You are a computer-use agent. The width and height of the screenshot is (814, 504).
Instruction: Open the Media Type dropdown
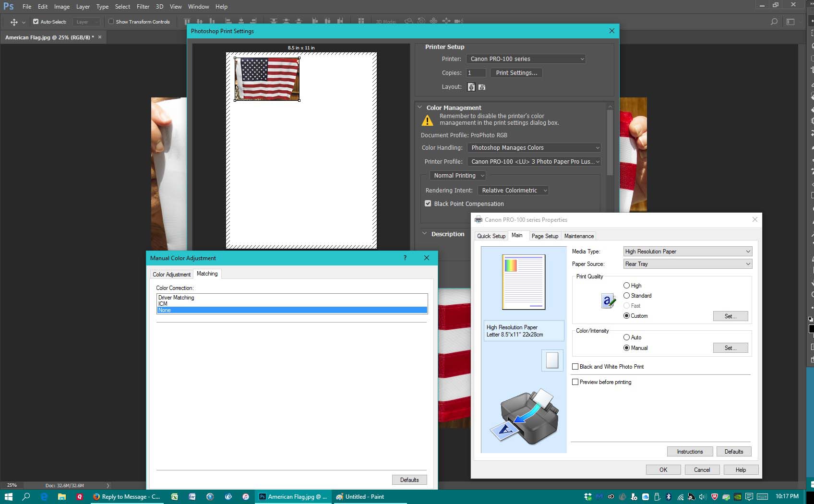687,252
